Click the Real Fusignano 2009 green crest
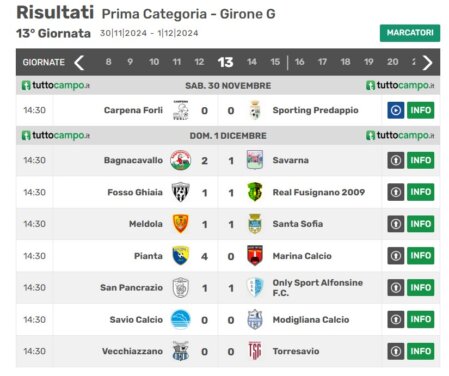Screen dimensions: 449x376 (x=255, y=192)
